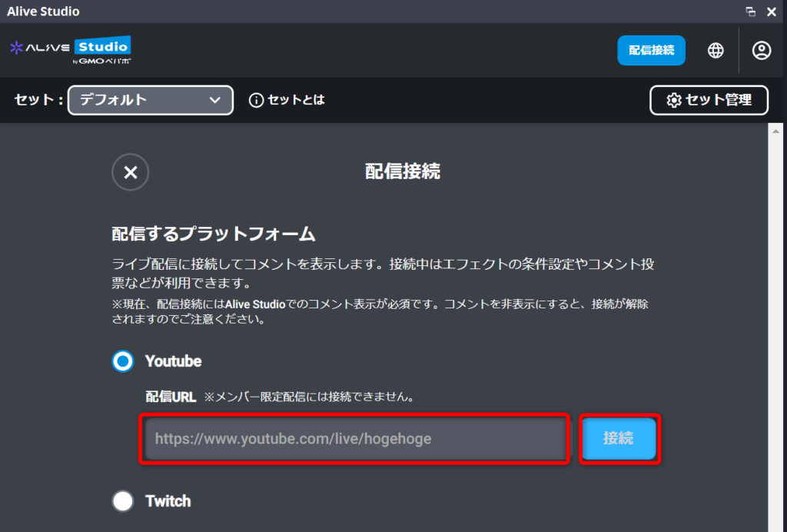The image size is (787, 532).
Task: Close the 配信接続 panel with circled X
Action: tap(131, 172)
